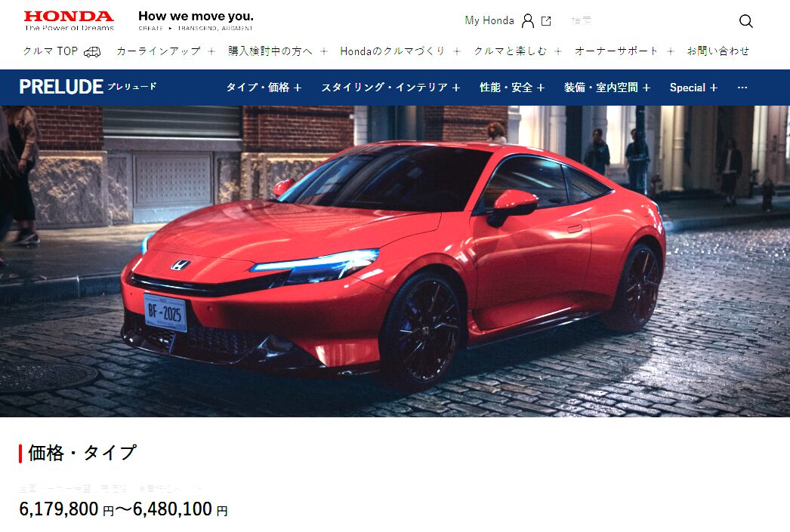
Task: Expand the クルマと楽しむ menu
Action: 517,51
